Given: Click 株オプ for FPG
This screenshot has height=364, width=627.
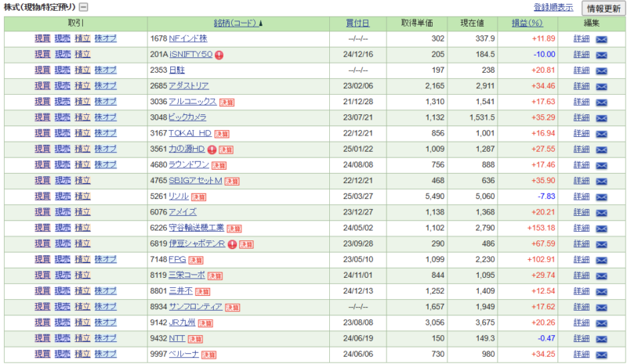Looking at the screenshot, I should [106, 259].
